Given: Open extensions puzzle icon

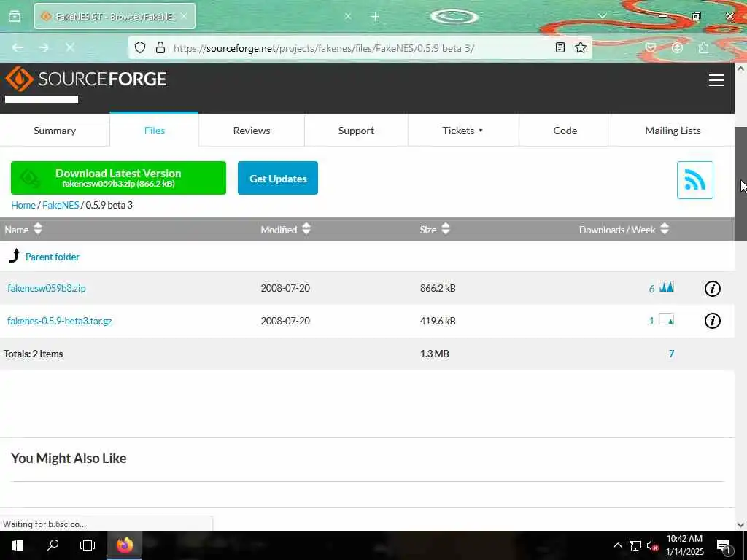Looking at the screenshot, I should [704, 47].
